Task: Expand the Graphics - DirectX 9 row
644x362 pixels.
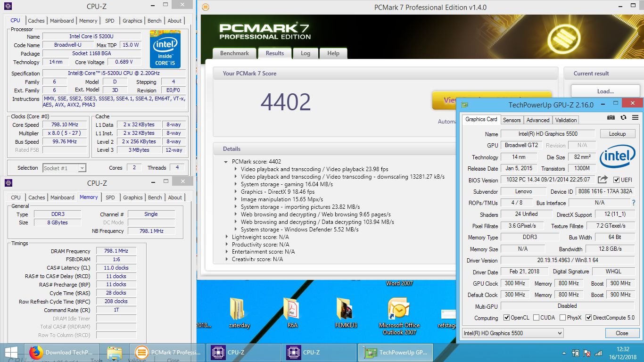Action: (236, 192)
